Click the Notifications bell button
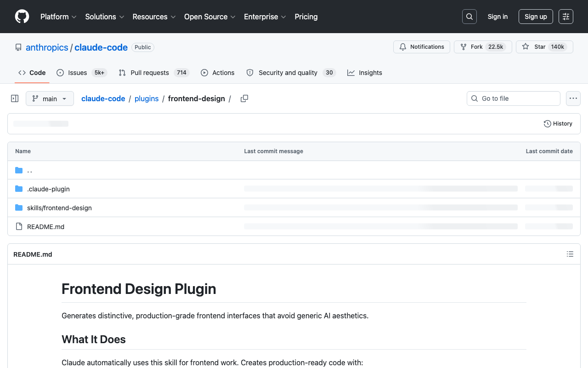Image resolution: width=588 pixels, height=368 pixels. tap(422, 47)
